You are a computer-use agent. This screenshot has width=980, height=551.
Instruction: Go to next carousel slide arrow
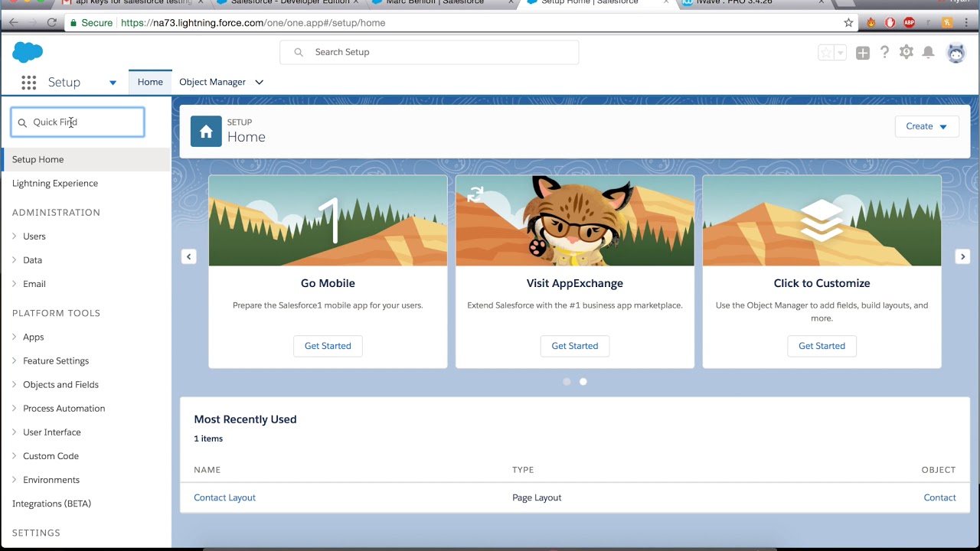point(963,256)
